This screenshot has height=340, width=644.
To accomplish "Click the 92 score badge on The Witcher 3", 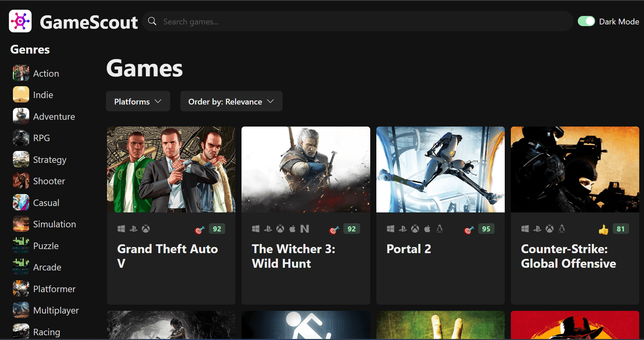I will click(x=352, y=229).
